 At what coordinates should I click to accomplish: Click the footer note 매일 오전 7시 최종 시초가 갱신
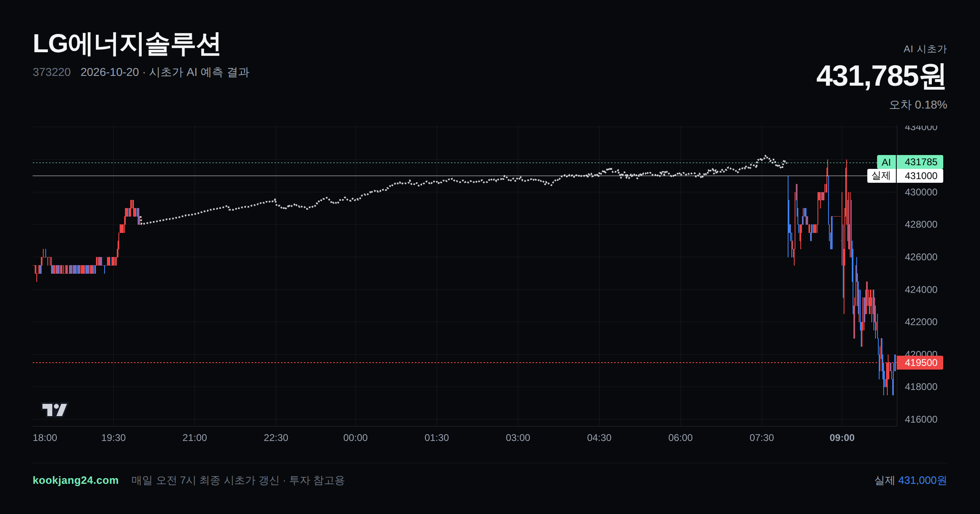(x=205, y=481)
